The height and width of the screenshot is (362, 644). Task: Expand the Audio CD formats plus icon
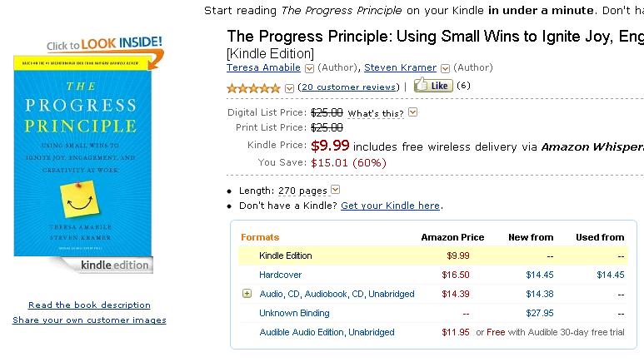coord(247,294)
